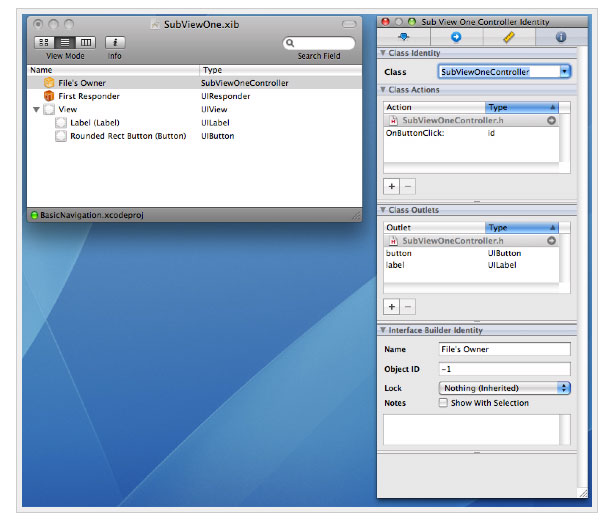Click the Outlet column header

click(435, 227)
